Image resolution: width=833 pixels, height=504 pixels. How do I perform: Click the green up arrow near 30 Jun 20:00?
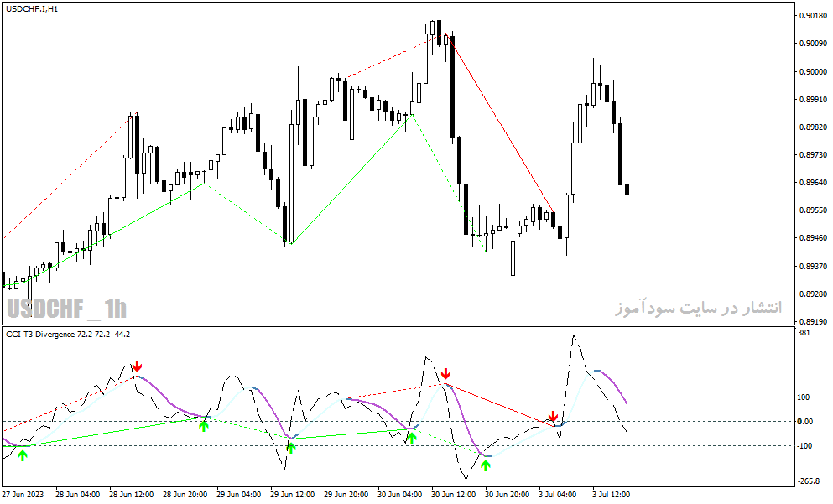(486, 465)
